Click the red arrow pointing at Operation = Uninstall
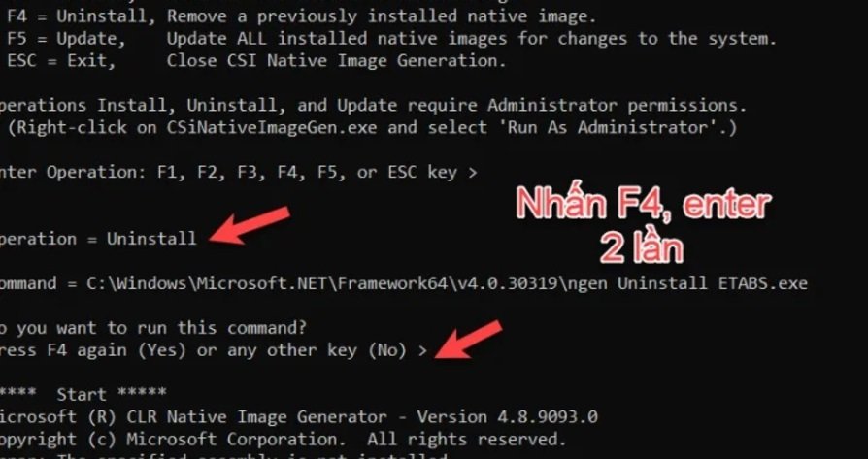 [250, 225]
